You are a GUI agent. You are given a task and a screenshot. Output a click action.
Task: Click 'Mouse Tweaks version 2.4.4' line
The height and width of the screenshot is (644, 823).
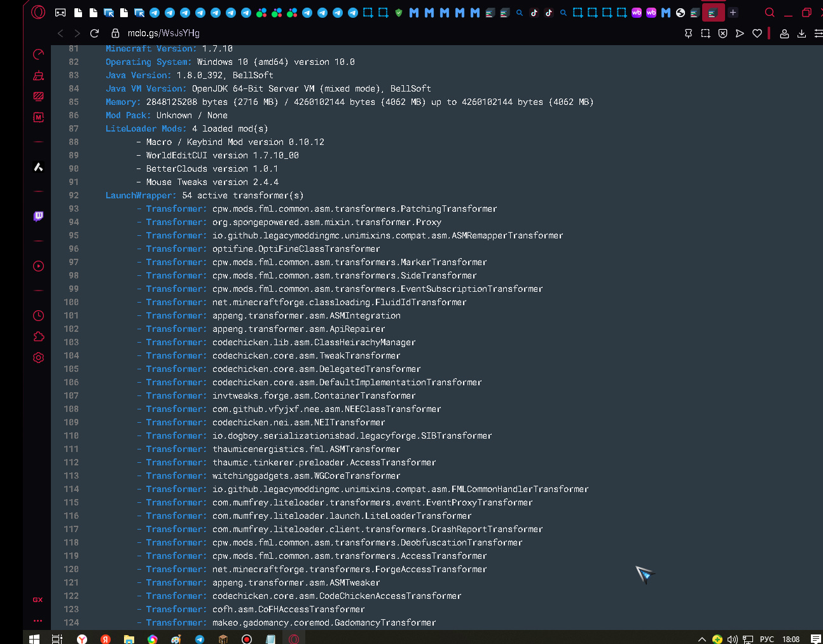212,182
